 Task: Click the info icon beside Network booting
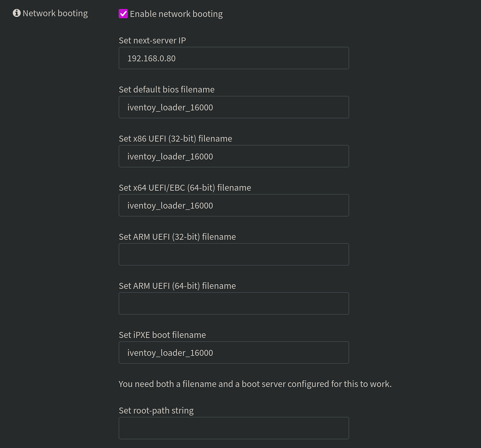pyautogui.click(x=16, y=13)
